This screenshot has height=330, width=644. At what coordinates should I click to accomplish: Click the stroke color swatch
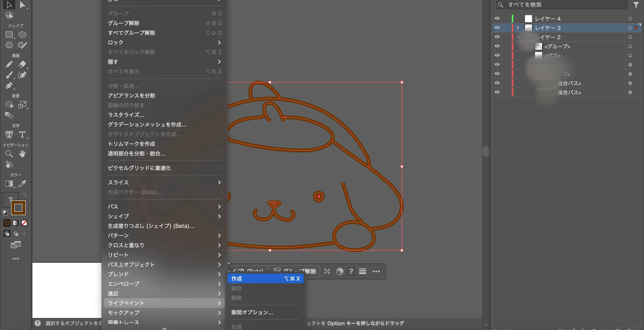click(18, 208)
